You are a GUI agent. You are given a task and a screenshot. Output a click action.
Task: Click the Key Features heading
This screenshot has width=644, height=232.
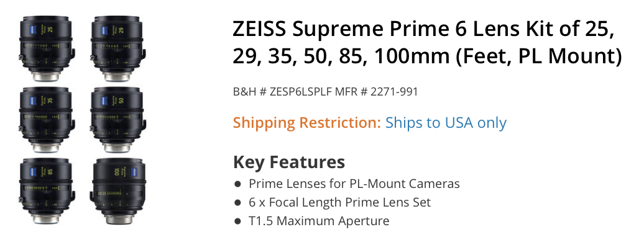(x=288, y=162)
